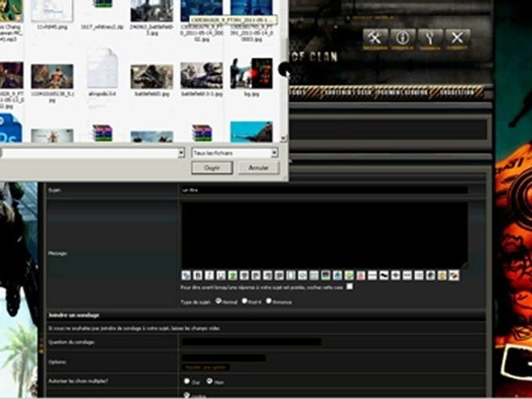Click the single wrench header icon

coord(430,38)
